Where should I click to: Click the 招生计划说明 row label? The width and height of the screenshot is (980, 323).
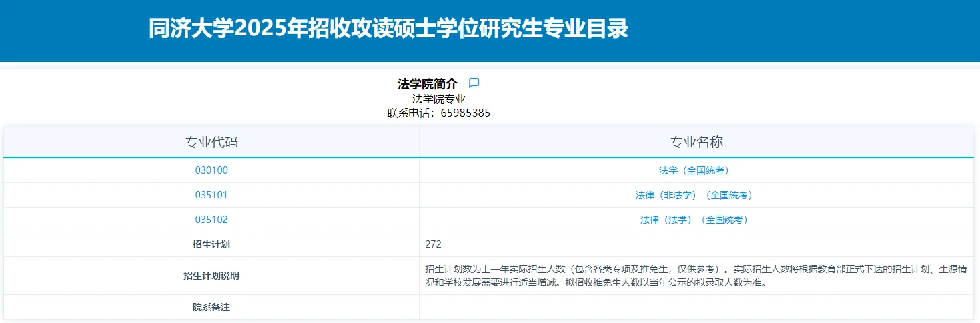tap(211, 276)
